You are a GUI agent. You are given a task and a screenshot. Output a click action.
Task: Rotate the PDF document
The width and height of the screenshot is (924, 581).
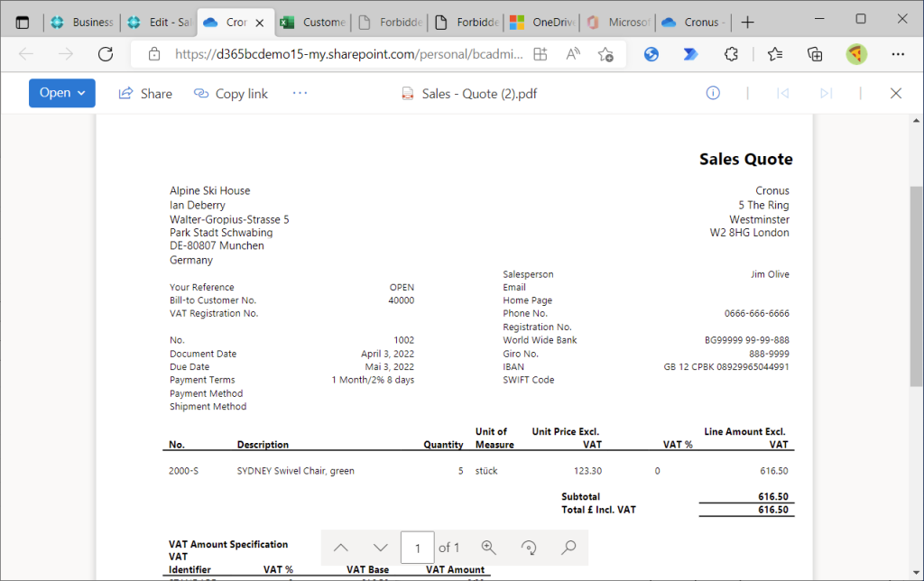[529, 548]
